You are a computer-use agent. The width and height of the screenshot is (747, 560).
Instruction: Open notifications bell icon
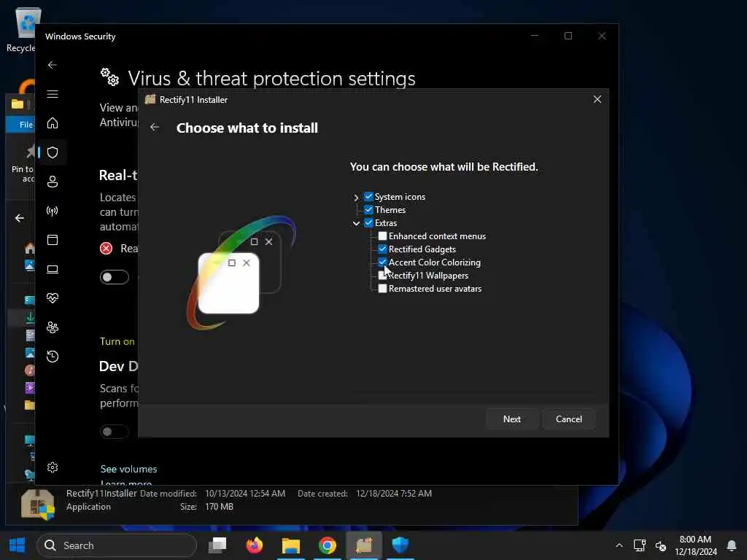(x=731, y=545)
